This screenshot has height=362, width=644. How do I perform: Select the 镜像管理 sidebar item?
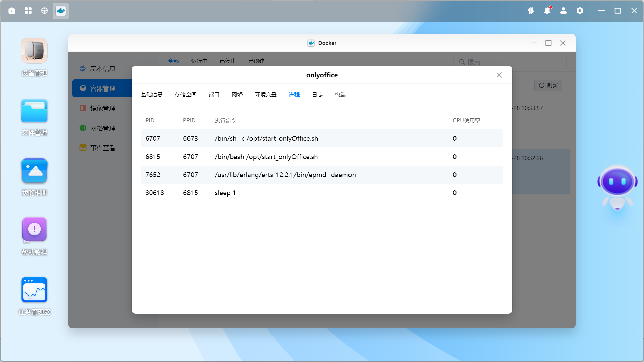[x=102, y=108]
